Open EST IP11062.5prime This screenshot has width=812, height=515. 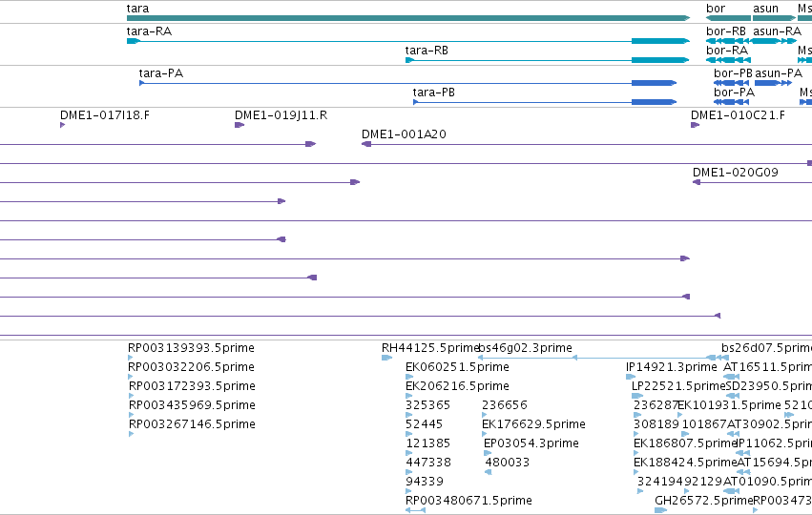click(774, 443)
